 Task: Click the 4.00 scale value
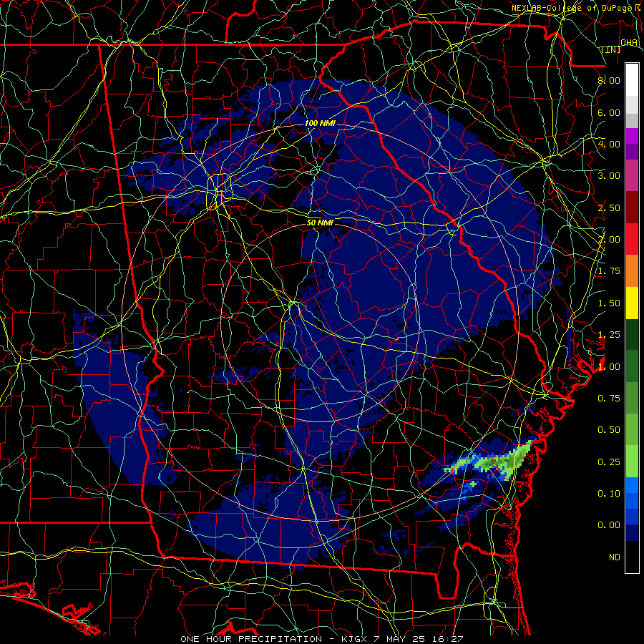click(x=609, y=144)
